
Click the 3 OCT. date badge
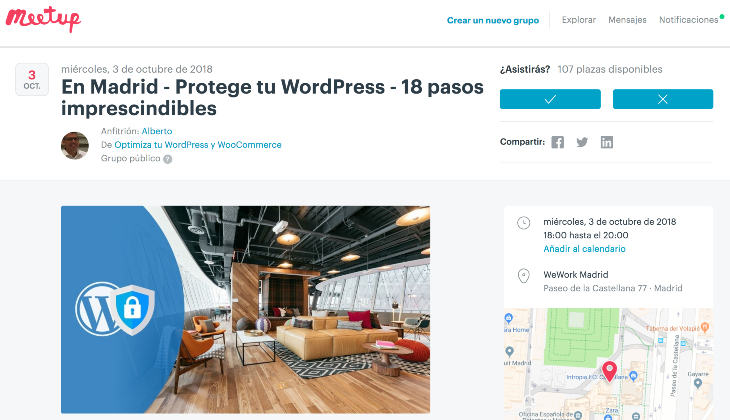(32, 80)
